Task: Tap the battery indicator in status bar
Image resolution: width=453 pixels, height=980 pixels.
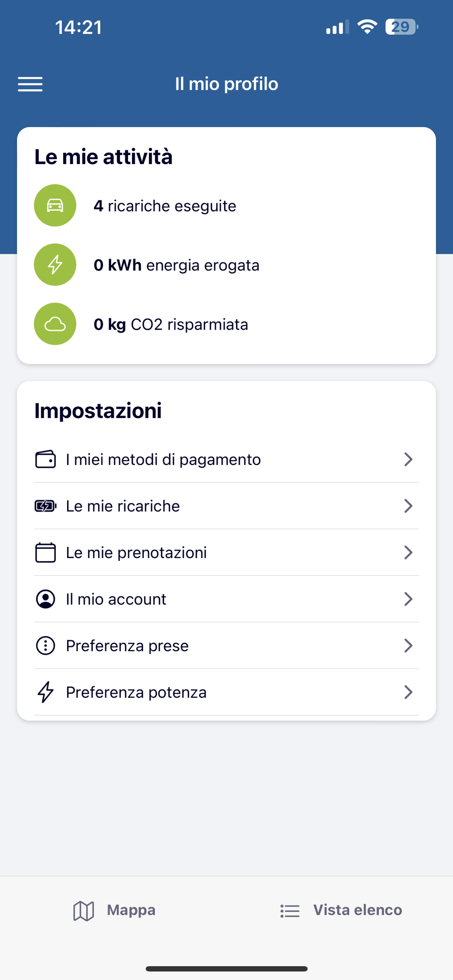Action: point(402,27)
